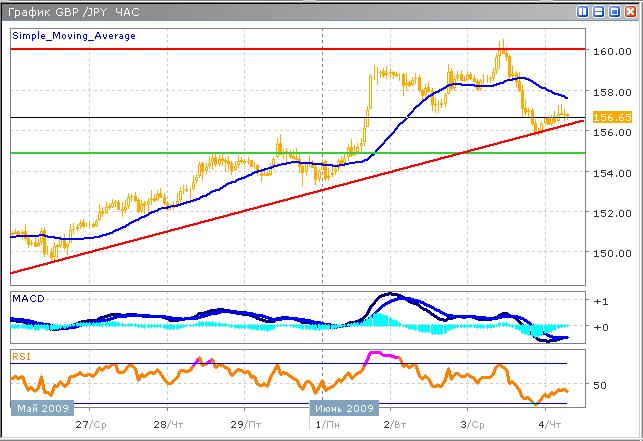Click the Simple_Moving_Average indicator label

tap(74, 35)
